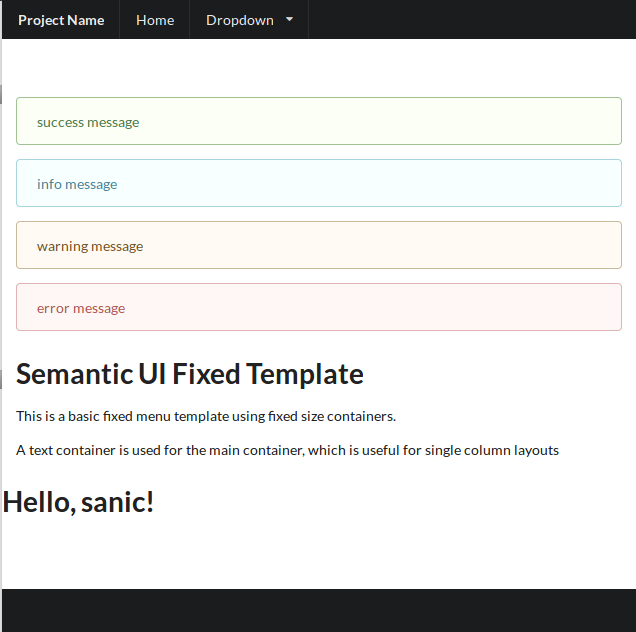Screen dimensions: 636x632
Task: Click empty navbar area right of Dropdown
Action: pyautogui.click(x=470, y=20)
